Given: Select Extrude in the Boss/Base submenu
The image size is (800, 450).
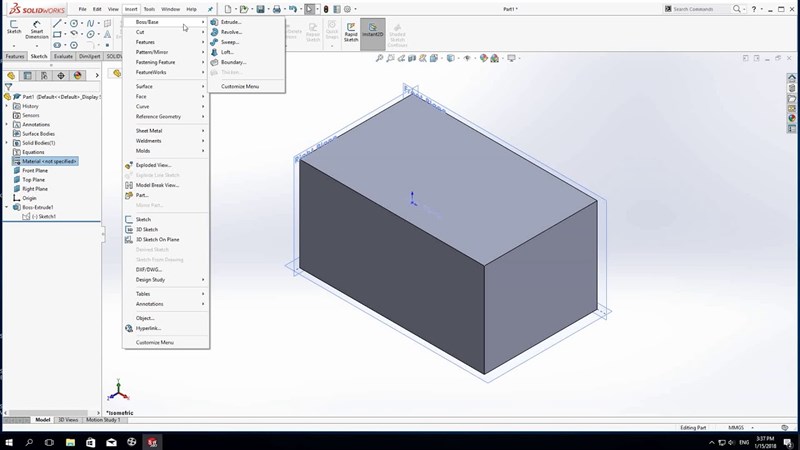Looking at the screenshot, I should [x=231, y=22].
